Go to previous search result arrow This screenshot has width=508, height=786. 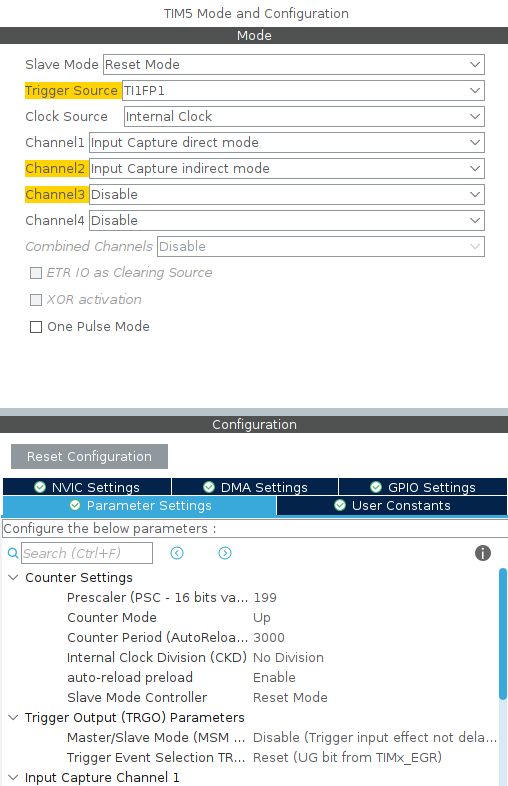(x=177, y=553)
